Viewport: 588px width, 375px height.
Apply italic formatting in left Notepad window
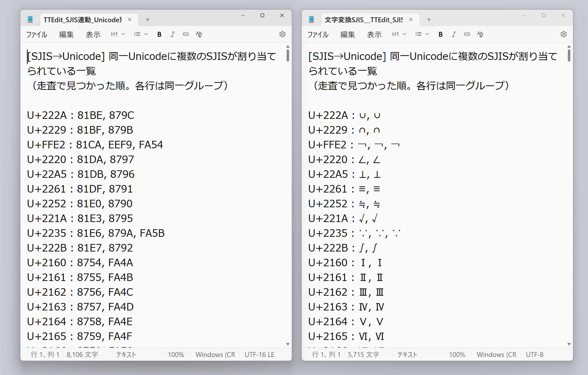coord(172,34)
